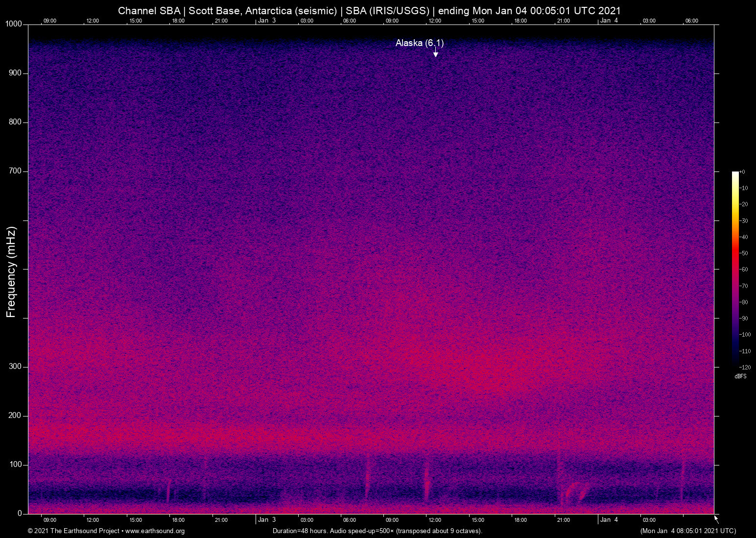Click the Jan 4 date label on bottom axis
This screenshot has height=538, width=756.
(609, 520)
